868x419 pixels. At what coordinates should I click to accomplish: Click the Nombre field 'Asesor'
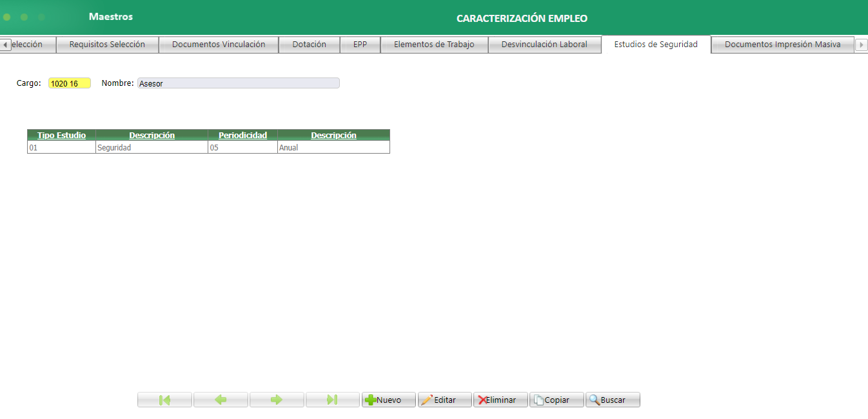pos(238,83)
